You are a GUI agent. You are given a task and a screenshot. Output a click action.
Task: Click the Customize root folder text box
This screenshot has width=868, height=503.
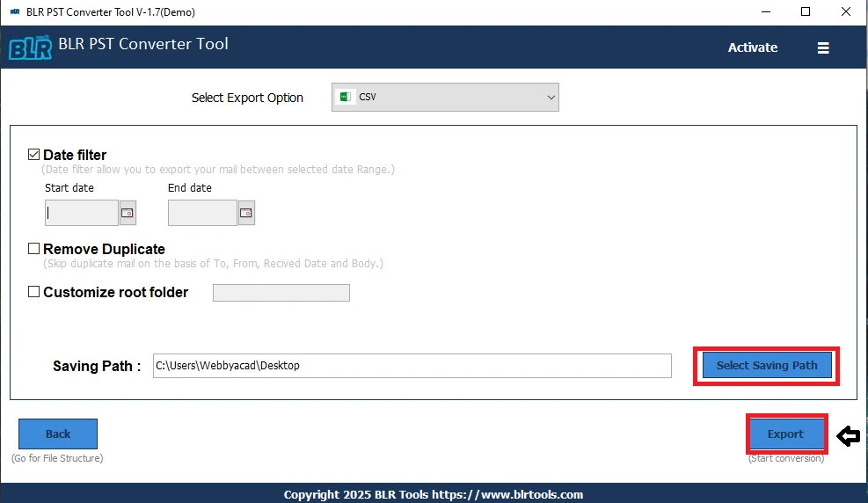(281, 293)
